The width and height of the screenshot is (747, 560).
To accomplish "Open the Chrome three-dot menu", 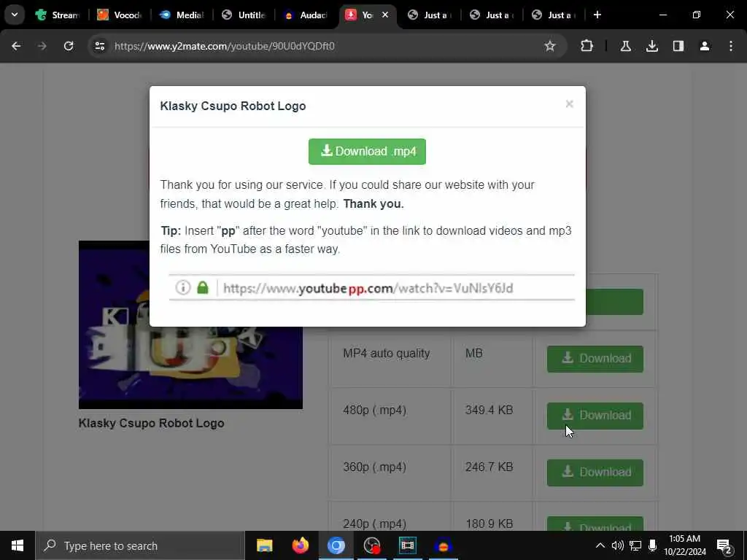I will coord(731,46).
